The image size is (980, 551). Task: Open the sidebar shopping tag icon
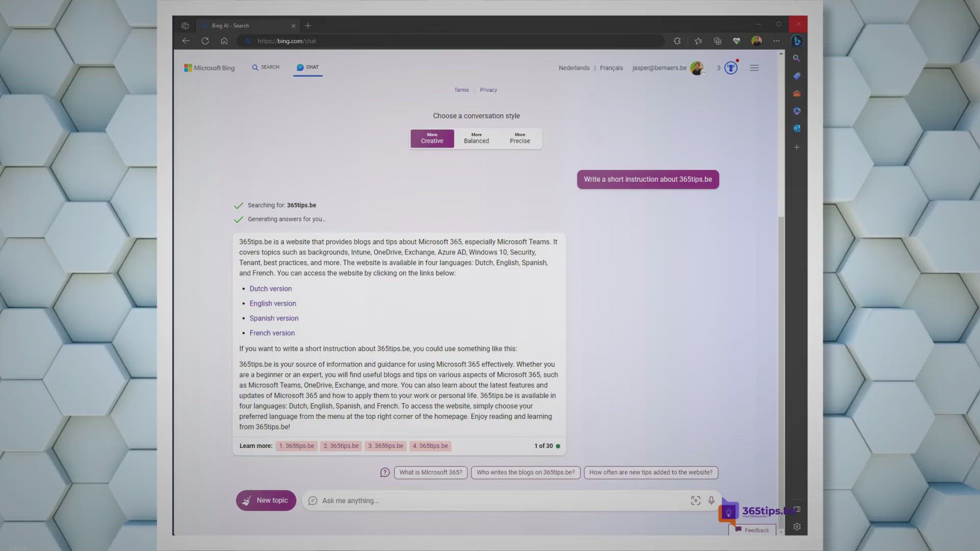797,76
